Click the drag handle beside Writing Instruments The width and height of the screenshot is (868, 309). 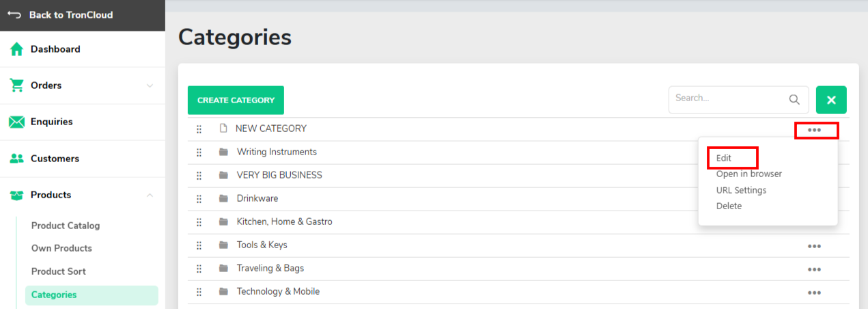[199, 152]
